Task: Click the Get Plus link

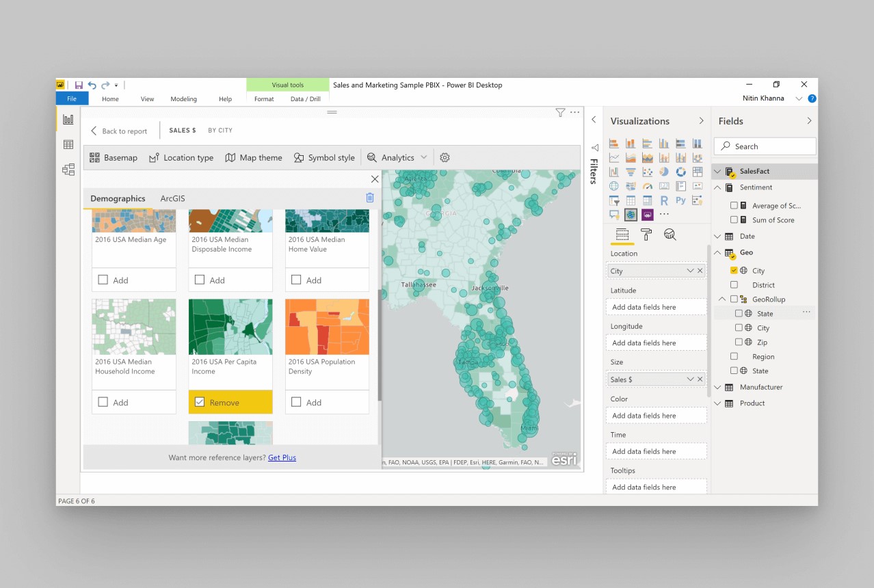Action: coord(282,457)
